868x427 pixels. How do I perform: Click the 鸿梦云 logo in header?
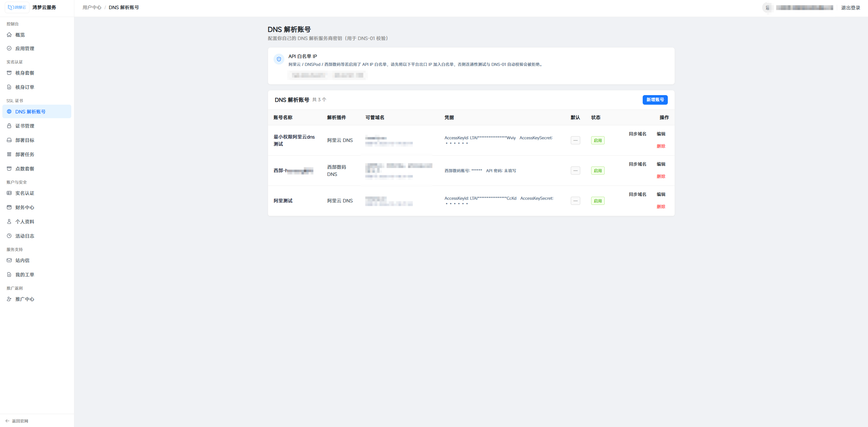pos(17,7)
